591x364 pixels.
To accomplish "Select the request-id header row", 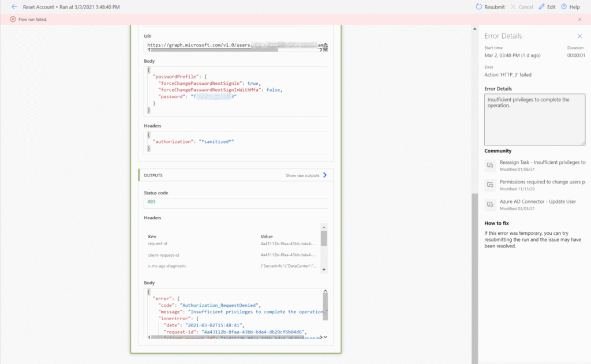I will [x=232, y=244].
